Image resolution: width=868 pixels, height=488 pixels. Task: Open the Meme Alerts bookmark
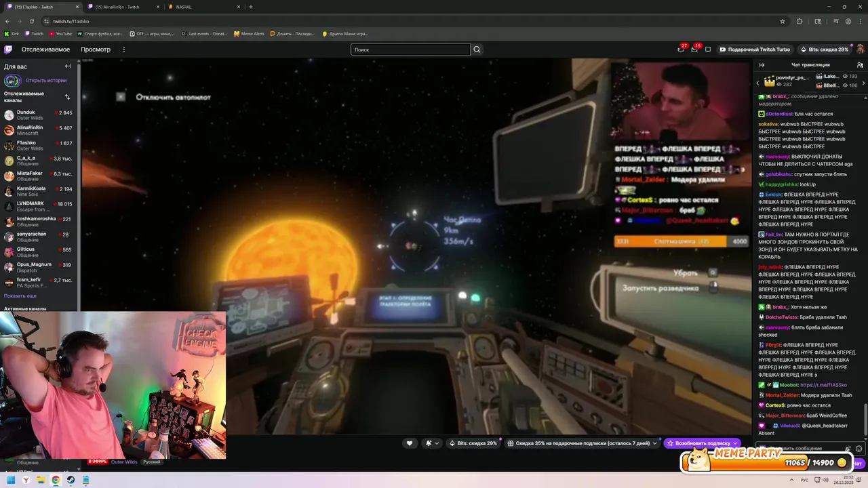click(249, 33)
